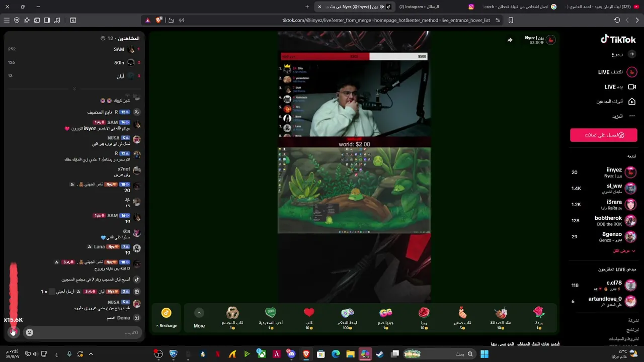Screen dimensions: 644x362
Task: Send the عقد الصداقة gift
Action: [x=501, y=318]
